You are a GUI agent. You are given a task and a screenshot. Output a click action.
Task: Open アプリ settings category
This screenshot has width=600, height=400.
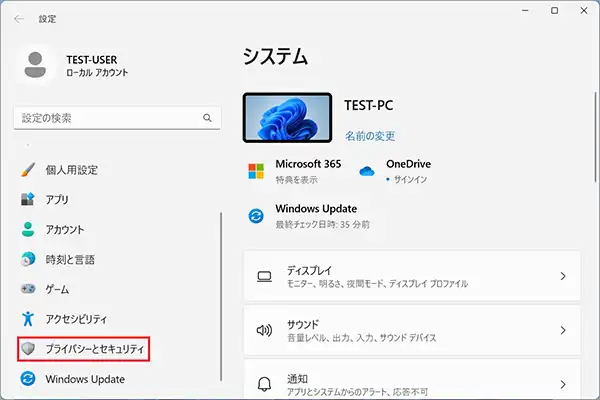coord(57,199)
